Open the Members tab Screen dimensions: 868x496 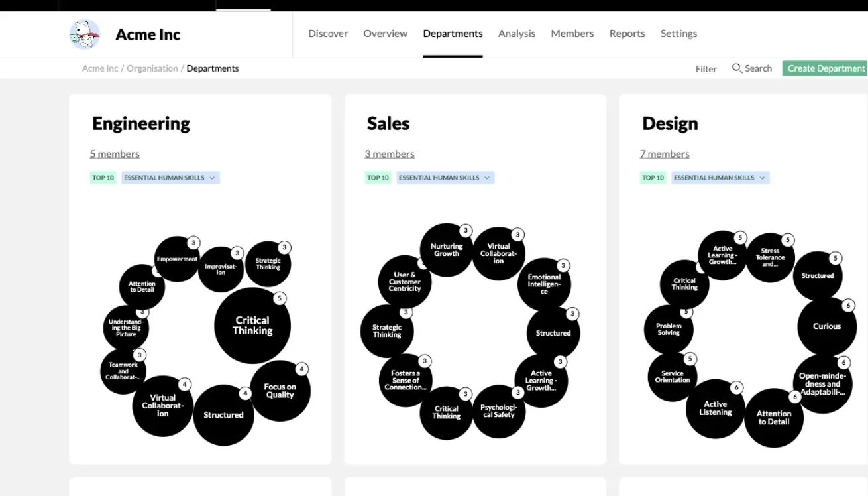[572, 34]
